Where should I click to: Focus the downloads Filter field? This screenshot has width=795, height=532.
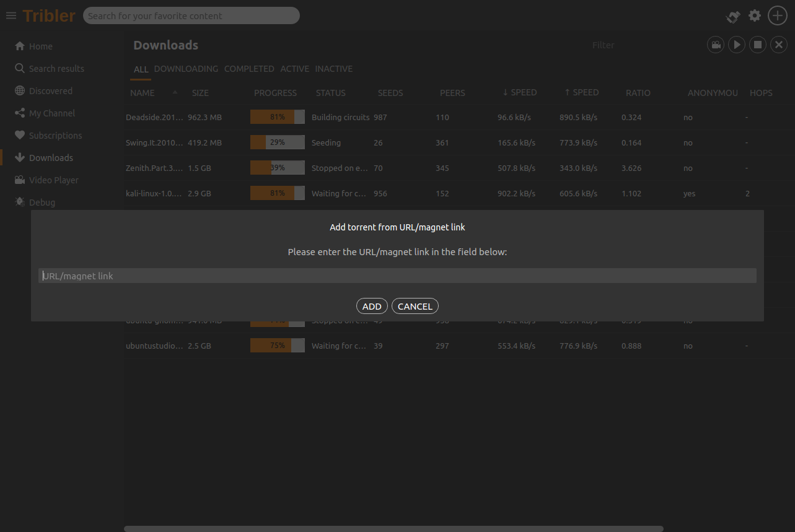[644, 45]
